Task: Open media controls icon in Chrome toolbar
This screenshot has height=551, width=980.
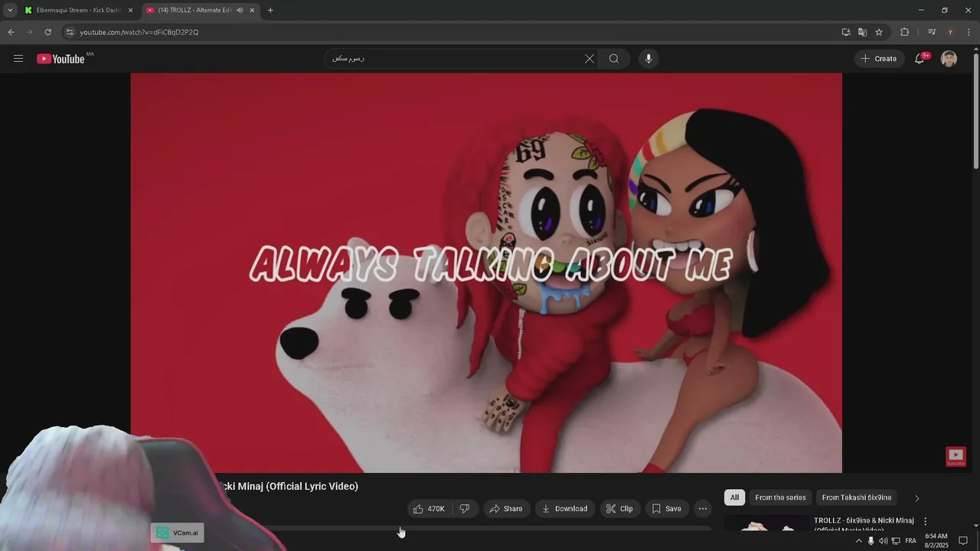Action: tap(932, 32)
